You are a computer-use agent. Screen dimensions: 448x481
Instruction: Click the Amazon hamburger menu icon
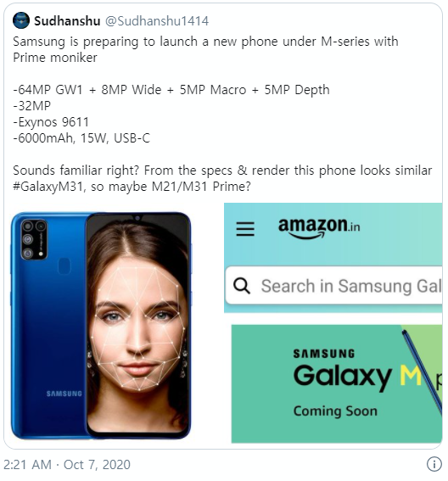coord(245,229)
